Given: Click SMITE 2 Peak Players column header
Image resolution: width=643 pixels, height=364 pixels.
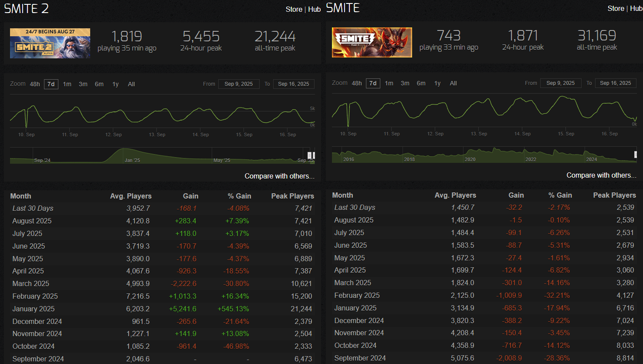Looking at the screenshot, I should (x=293, y=196).
